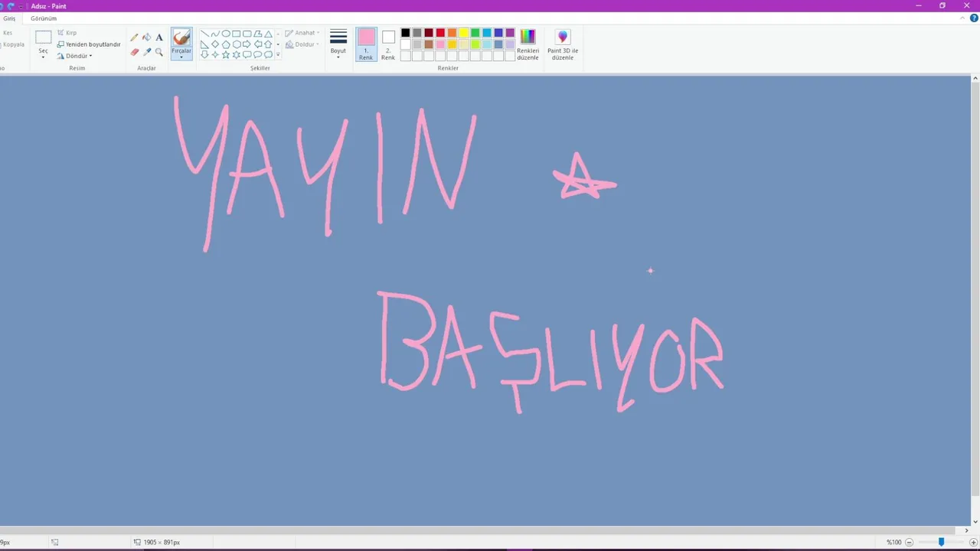
Task: Click Kopyala copy button
Action: [13, 44]
